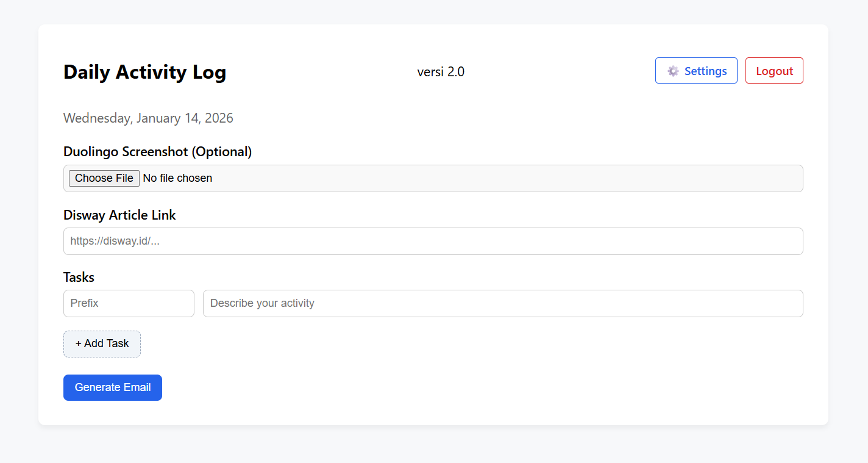Click the gear icon in Settings
Screen dimensions: 868x463
point(673,71)
